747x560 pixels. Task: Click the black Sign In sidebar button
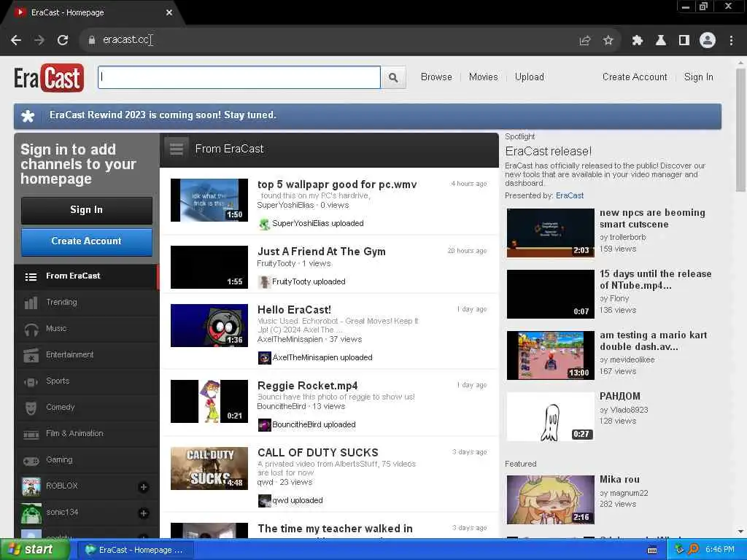(87, 210)
